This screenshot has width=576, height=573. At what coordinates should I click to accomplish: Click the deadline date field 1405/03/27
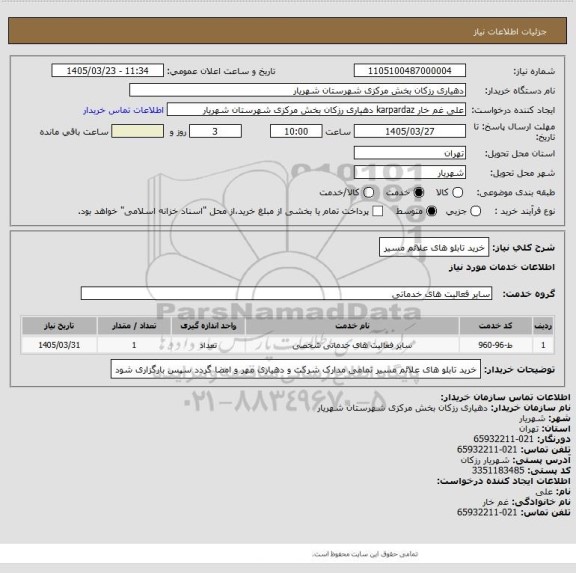click(410, 131)
